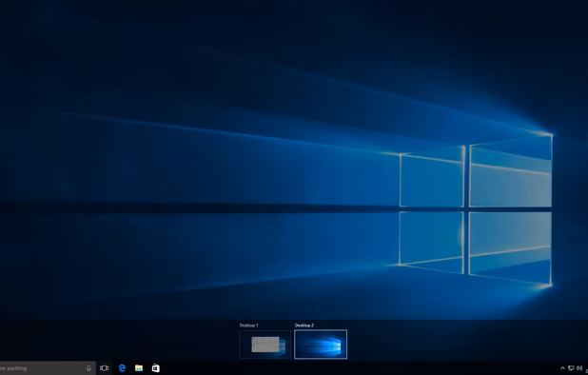Viewport: 588px width, 375px height.
Task: Open the network status tray icon
Action: click(x=571, y=368)
